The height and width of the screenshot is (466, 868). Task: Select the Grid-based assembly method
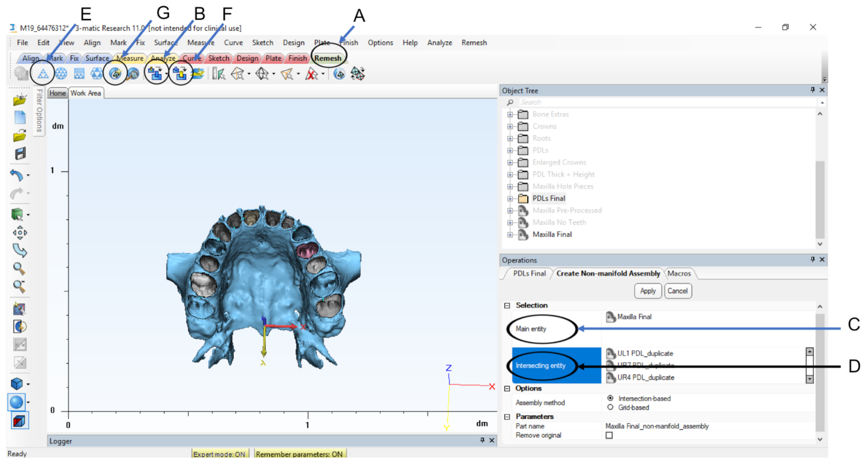610,408
